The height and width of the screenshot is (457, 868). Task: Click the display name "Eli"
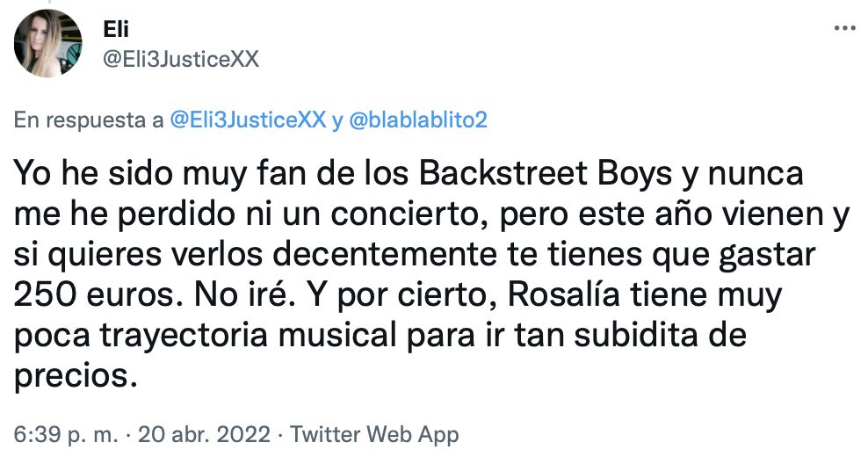(116, 33)
